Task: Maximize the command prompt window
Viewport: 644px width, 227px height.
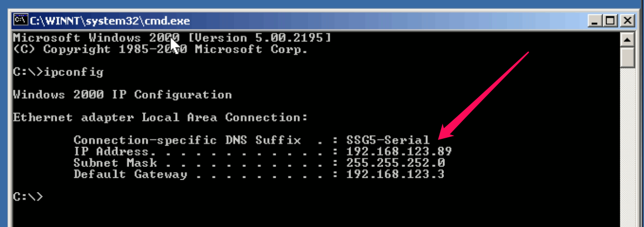Action: click(x=611, y=21)
